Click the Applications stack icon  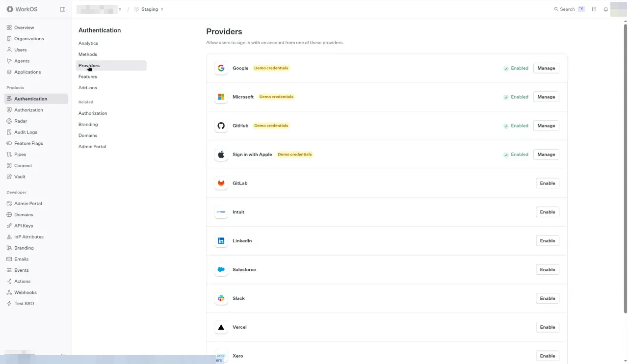pyautogui.click(x=9, y=72)
